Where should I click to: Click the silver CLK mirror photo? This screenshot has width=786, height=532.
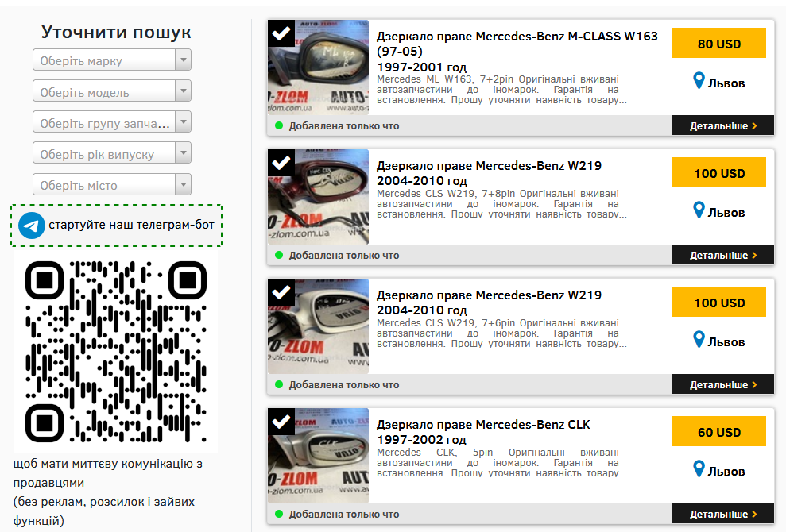coord(319,456)
